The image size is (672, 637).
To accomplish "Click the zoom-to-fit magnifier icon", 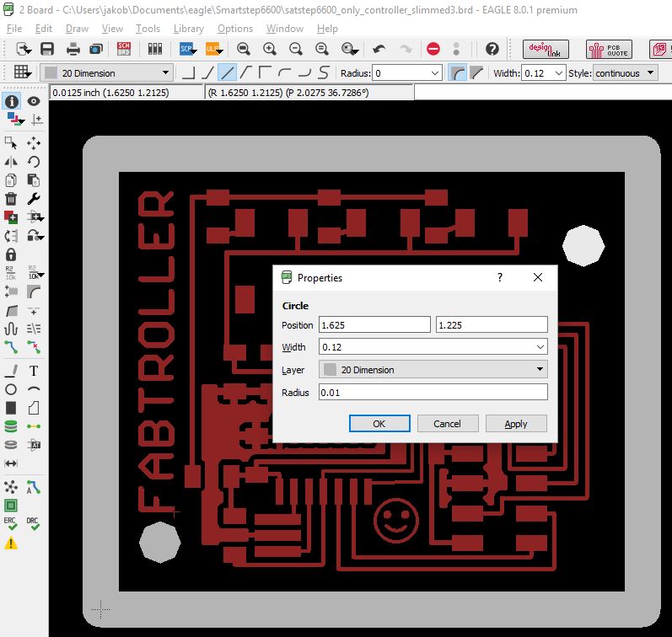I will point(244,49).
